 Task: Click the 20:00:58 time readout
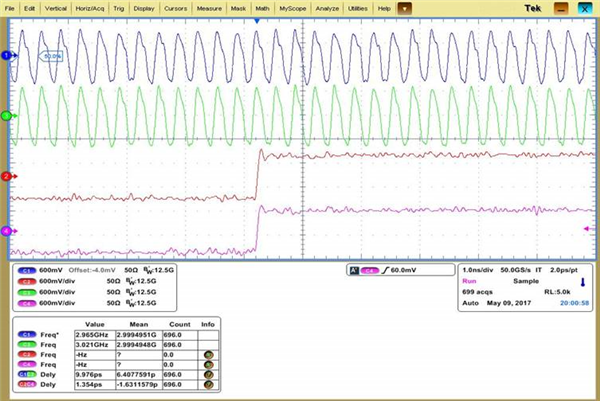(575, 303)
